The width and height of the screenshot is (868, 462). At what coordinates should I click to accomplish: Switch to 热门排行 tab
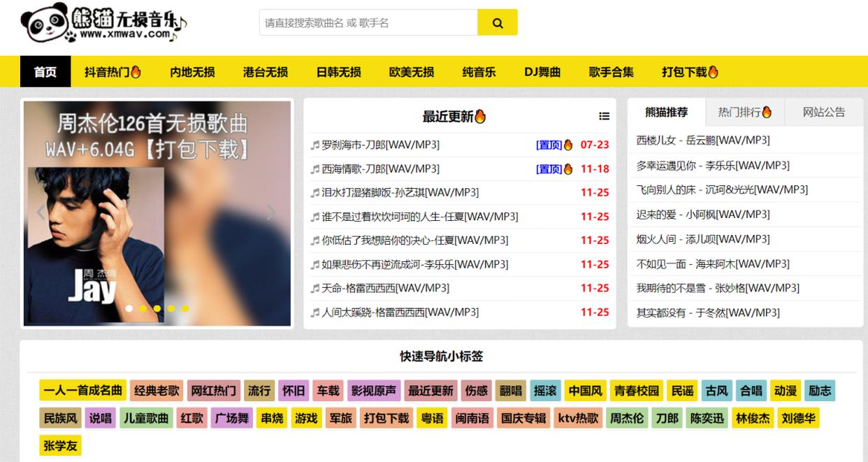745,113
